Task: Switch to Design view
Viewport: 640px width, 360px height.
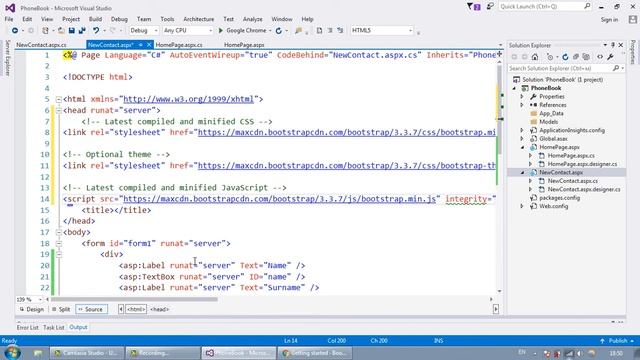Action: tap(32, 309)
